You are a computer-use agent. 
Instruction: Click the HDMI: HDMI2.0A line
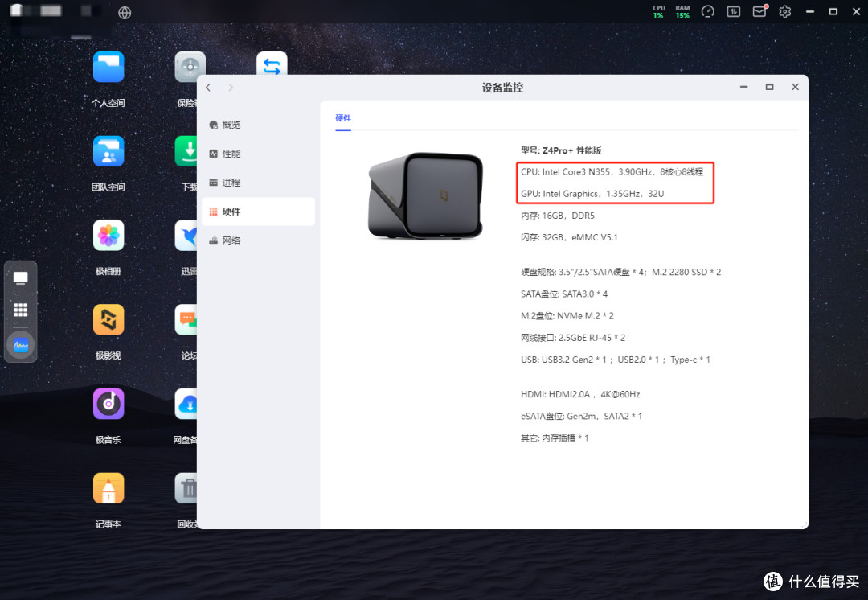(580, 394)
